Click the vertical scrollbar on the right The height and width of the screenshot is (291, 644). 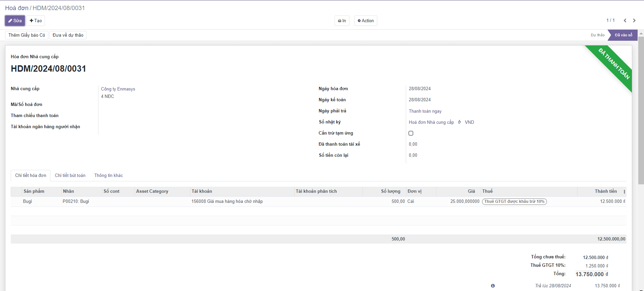[641, 111]
